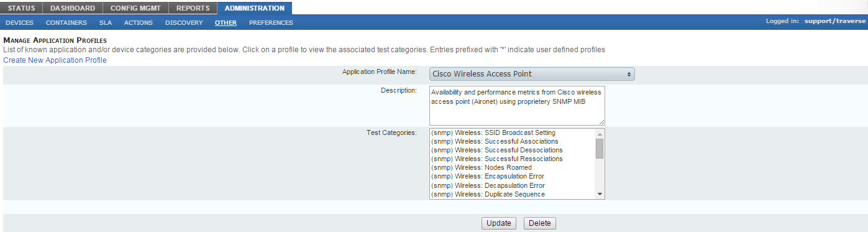Open PREFERENCES in the submenu bar

271,22
